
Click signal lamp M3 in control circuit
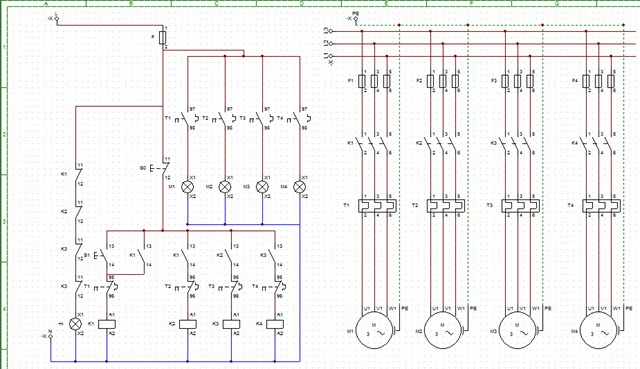click(x=262, y=187)
